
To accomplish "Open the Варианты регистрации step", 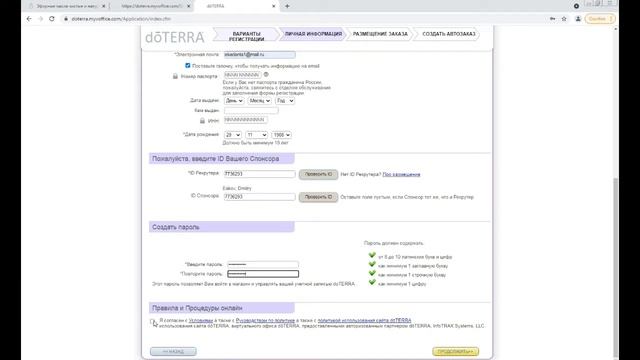I will coord(246,36).
